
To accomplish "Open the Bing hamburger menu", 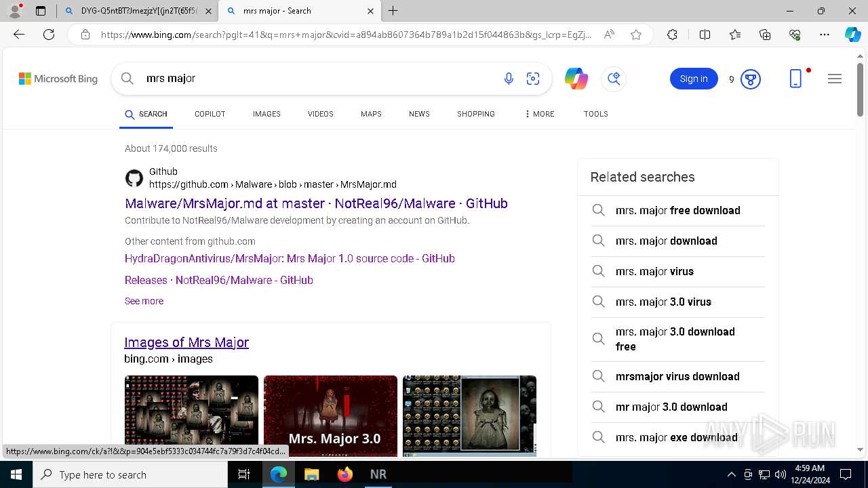I will click(x=835, y=79).
